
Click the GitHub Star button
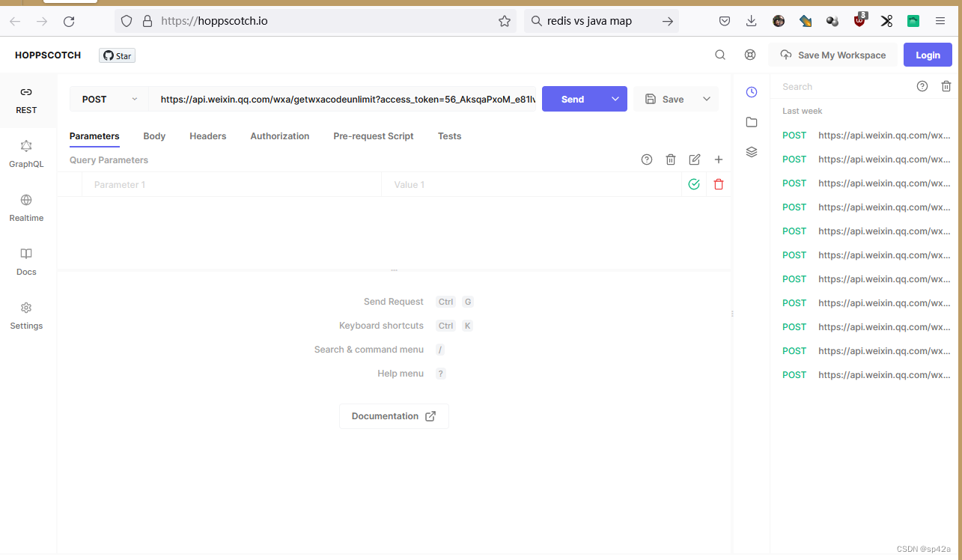(117, 55)
